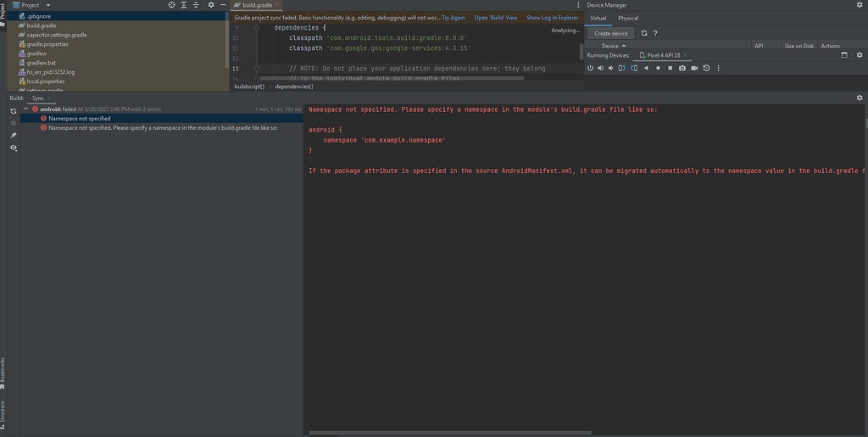
Task: Click the Select Opened File target icon
Action: point(171,5)
